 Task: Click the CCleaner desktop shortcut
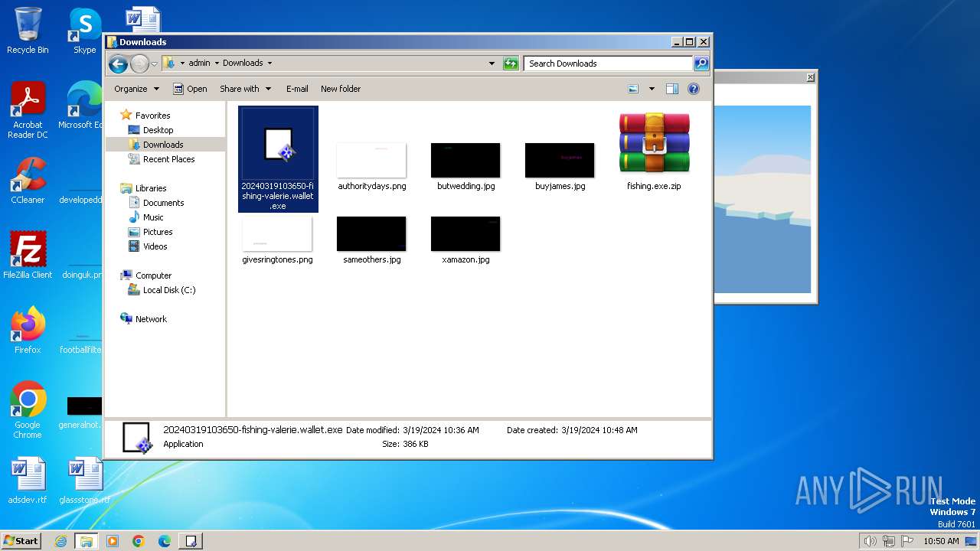(x=28, y=181)
